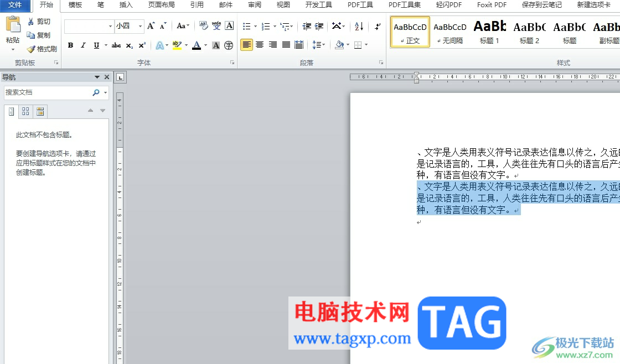
Task: Open the font size 小四 dropdown
Action: [x=140, y=27]
